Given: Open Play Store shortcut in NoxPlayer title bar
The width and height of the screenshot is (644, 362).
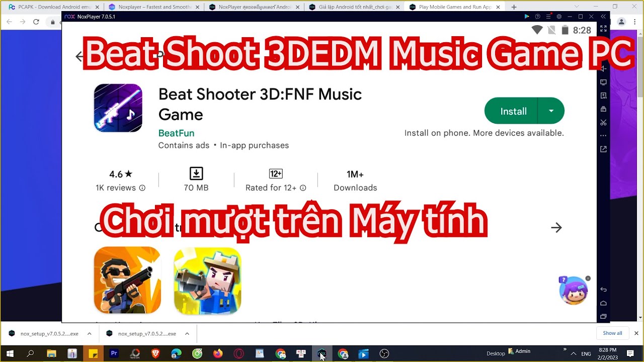Looking at the screenshot, I should (x=527, y=17).
